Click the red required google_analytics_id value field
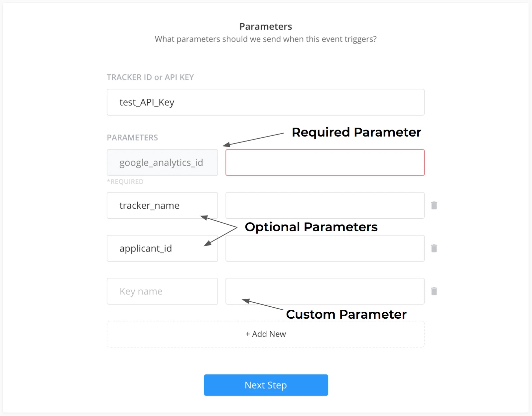Screen dimensions: 532x416 pyautogui.click(x=325, y=162)
